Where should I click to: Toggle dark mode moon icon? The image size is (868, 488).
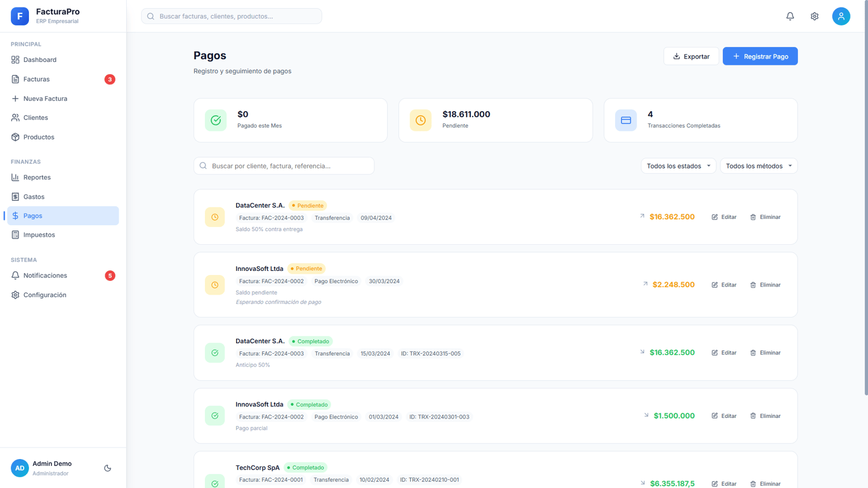click(x=108, y=468)
